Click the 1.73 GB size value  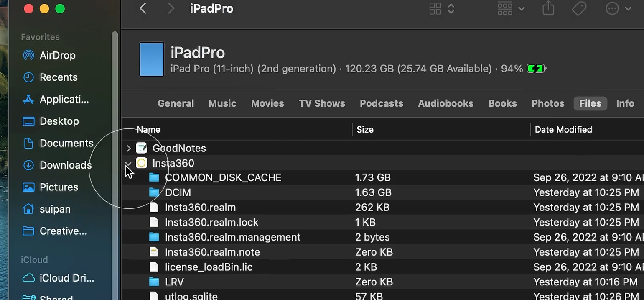point(373,177)
